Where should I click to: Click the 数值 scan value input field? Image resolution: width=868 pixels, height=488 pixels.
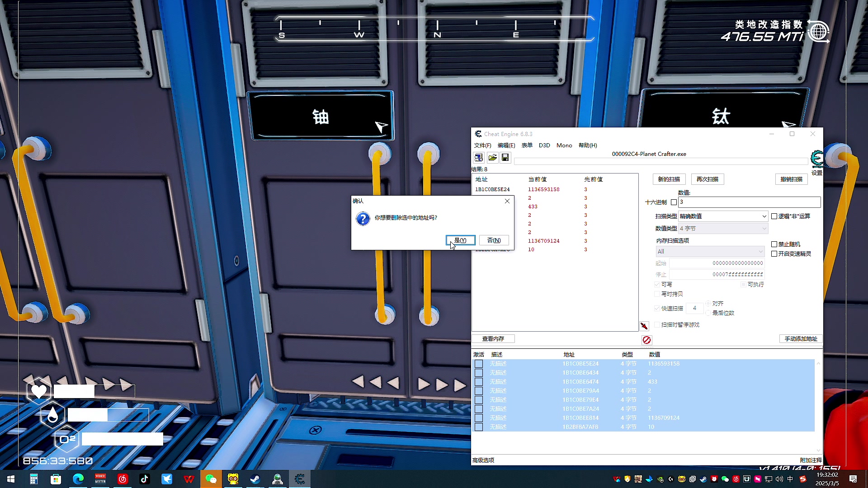(x=749, y=202)
